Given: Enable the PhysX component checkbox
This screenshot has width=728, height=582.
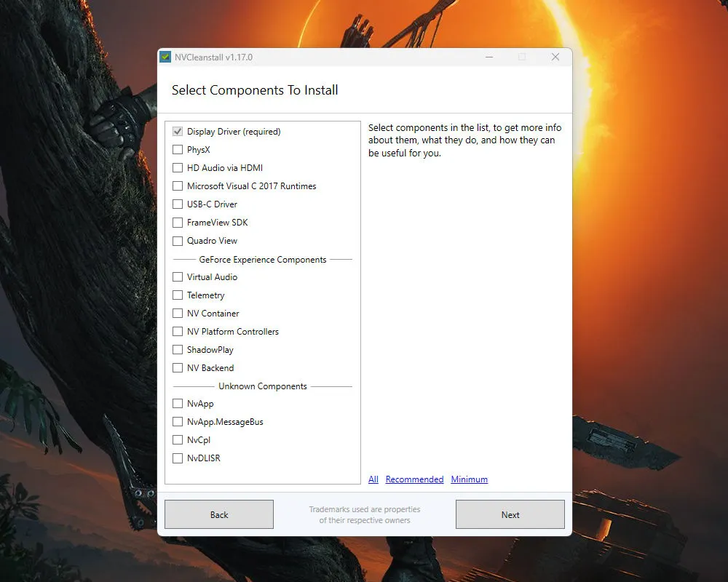Looking at the screenshot, I should (x=178, y=149).
